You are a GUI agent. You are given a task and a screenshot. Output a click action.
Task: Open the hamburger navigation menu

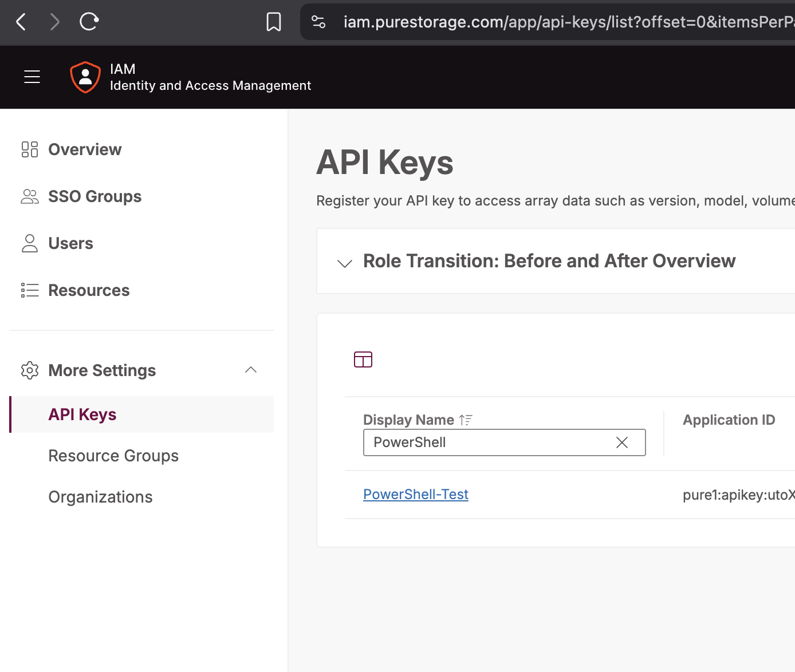(x=32, y=77)
